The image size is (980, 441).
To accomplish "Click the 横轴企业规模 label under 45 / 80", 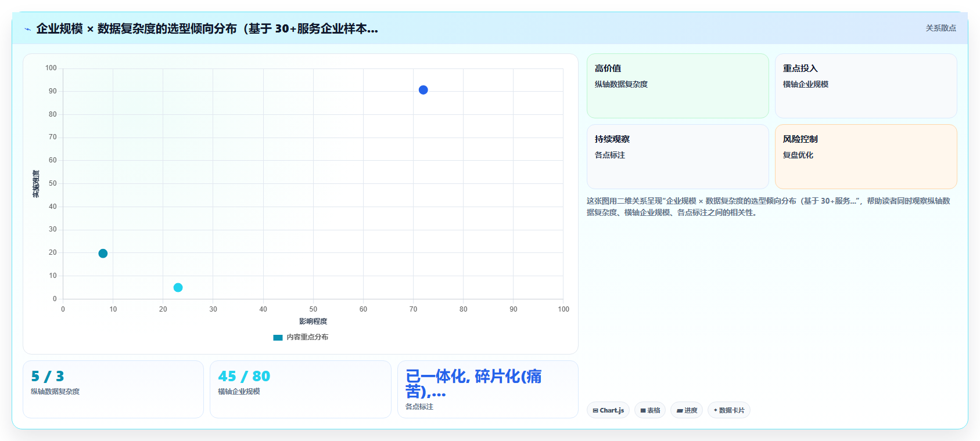I will (x=239, y=392).
